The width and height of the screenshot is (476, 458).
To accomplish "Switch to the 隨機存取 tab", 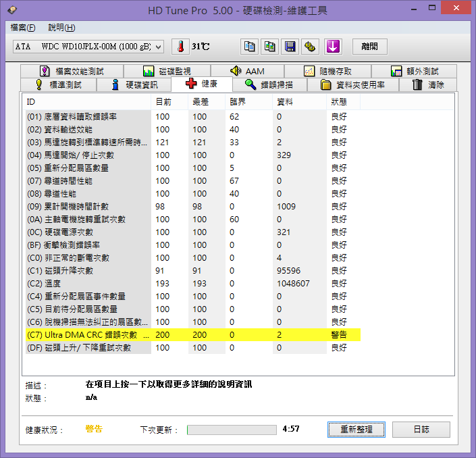I will [327, 72].
